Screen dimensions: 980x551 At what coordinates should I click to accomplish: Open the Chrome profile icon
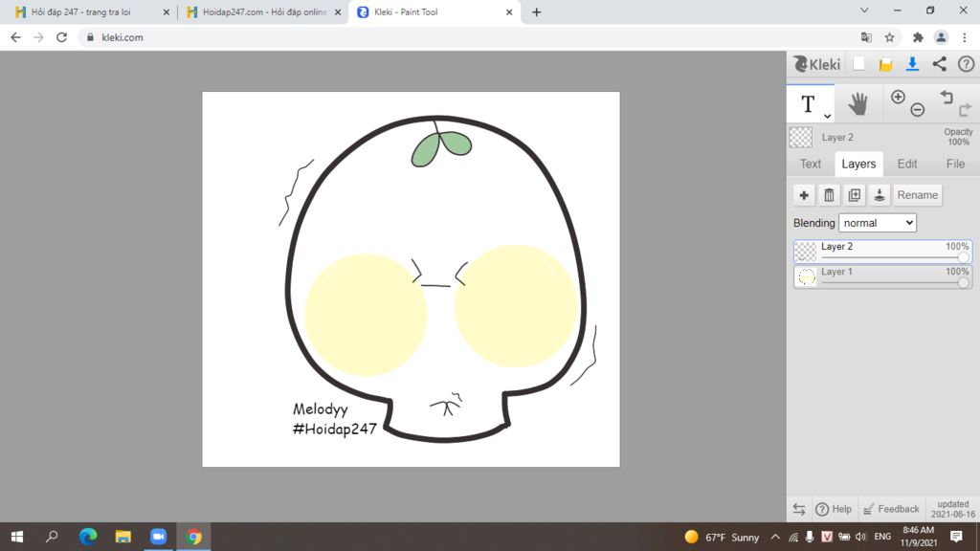[x=941, y=37]
